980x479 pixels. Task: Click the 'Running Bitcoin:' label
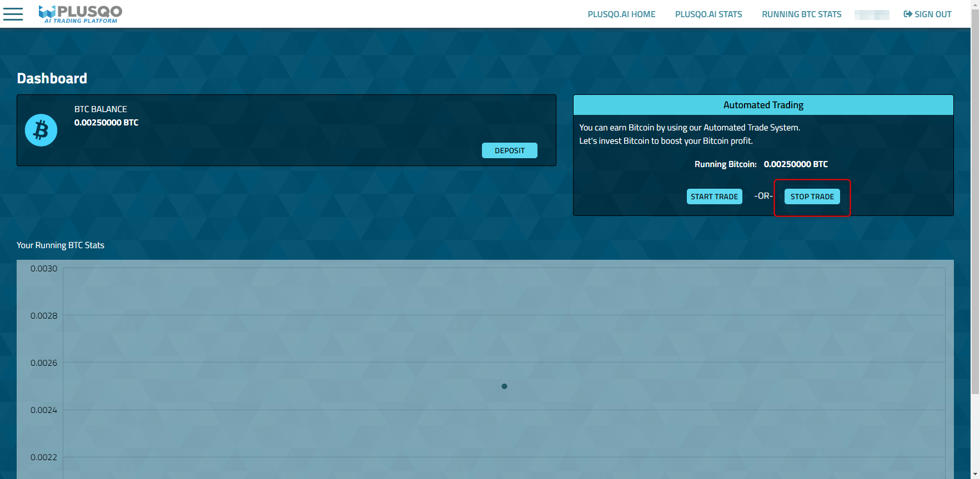pos(726,164)
